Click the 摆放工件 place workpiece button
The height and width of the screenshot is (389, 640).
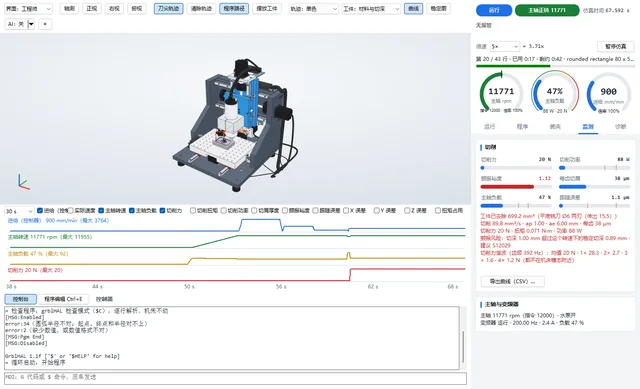tap(267, 9)
